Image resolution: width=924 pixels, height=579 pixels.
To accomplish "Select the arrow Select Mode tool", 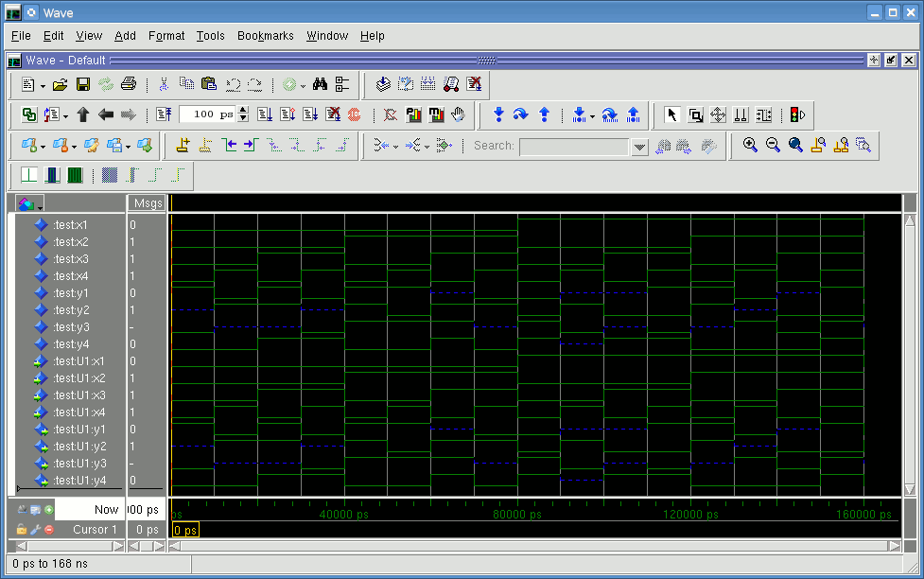I will (671, 115).
